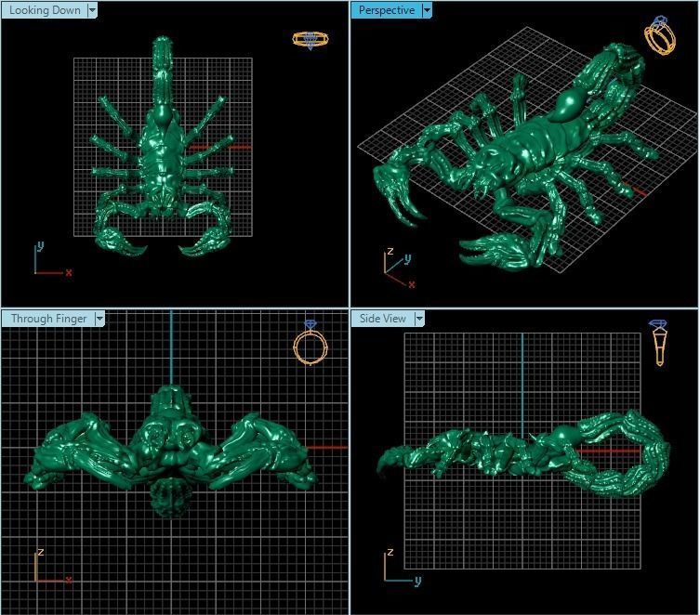
Task: Click the tilted ring icon in Perspective viewport
Action: [660, 35]
